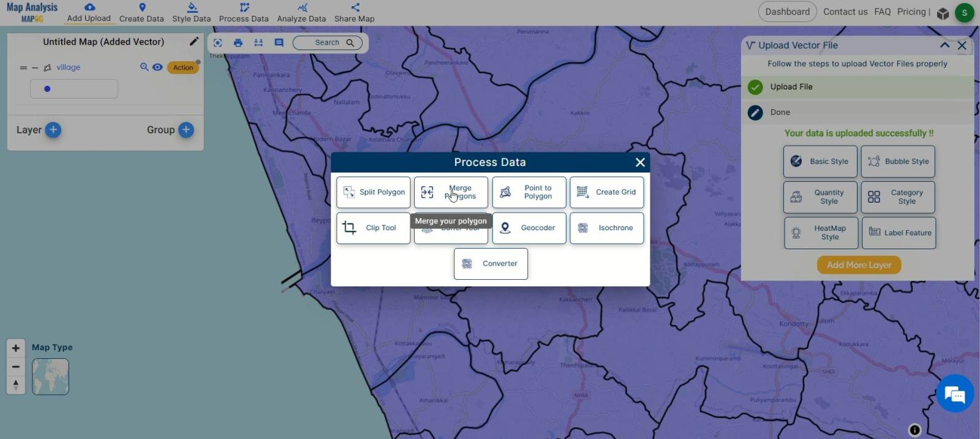Choose Quantity Style

coord(820,197)
